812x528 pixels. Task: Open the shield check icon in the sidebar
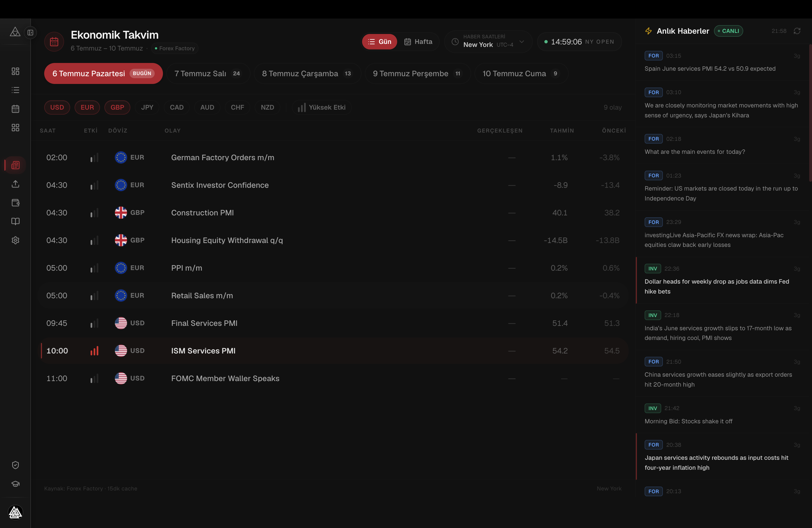coord(15,465)
